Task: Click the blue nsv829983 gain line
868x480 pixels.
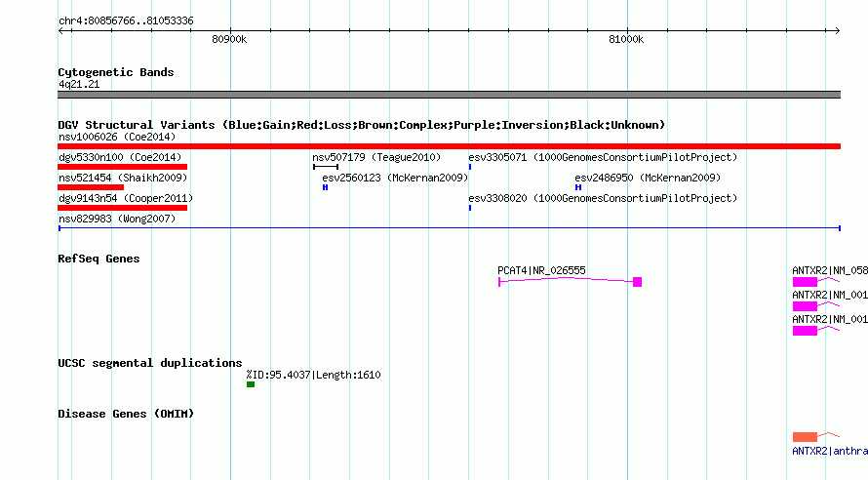Action: pos(450,228)
